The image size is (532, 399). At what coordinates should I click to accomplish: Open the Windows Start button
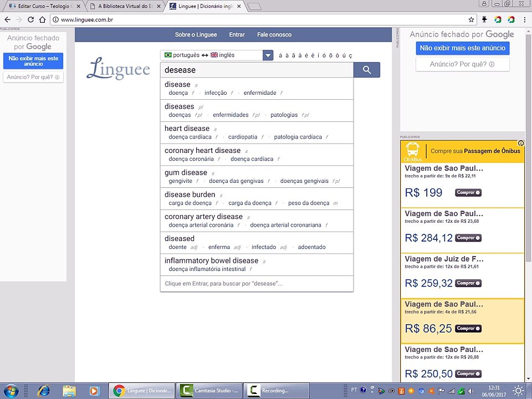[11, 391]
